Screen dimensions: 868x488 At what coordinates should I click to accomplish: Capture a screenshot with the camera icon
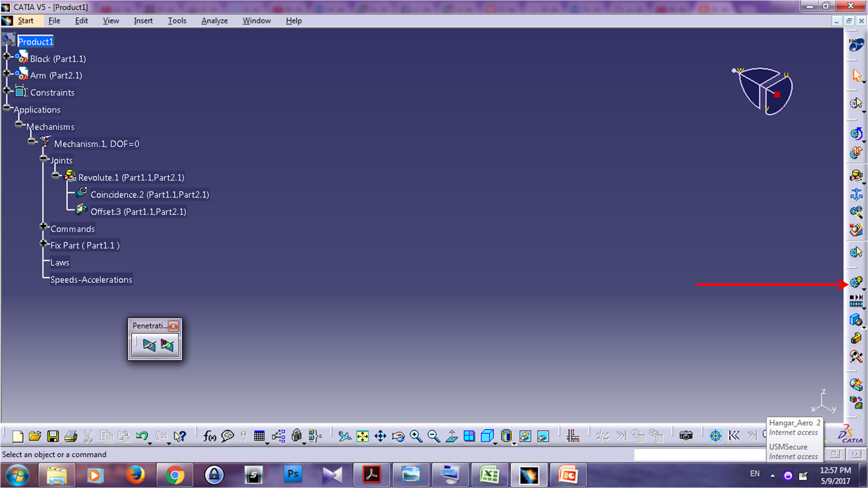click(687, 435)
